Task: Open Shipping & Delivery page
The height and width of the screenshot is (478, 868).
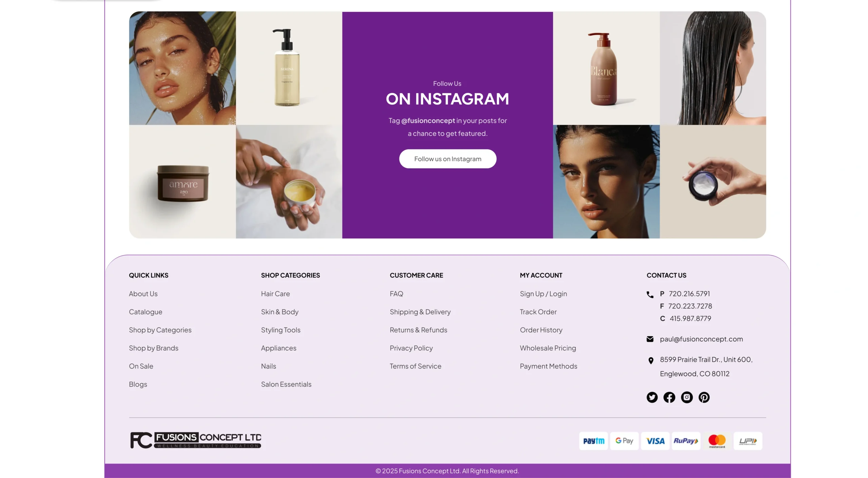Action: [420, 312]
